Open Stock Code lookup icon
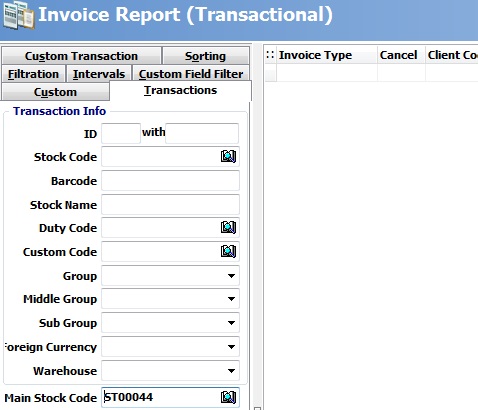This screenshot has width=478, height=410. [228, 156]
